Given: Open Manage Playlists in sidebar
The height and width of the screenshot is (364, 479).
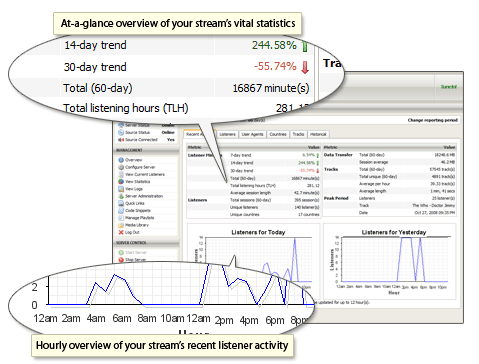Looking at the screenshot, I should click(x=139, y=218).
